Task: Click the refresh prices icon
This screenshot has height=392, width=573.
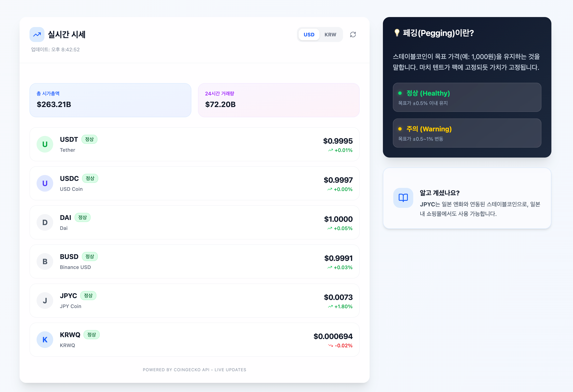Action: (x=353, y=35)
